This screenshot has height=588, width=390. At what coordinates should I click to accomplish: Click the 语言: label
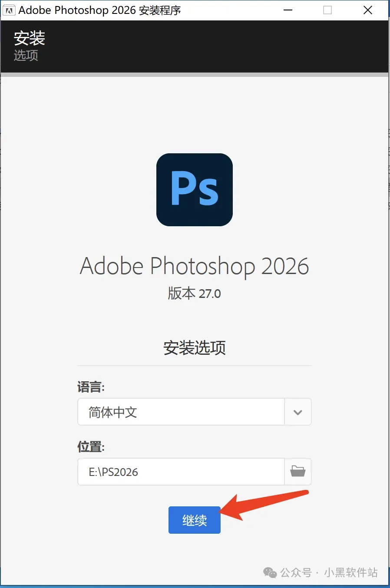[91, 387]
